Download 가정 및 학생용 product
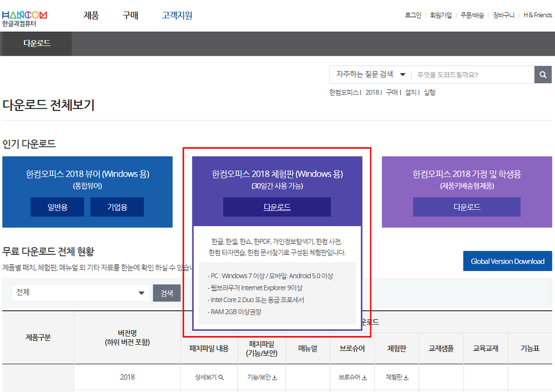The image size is (555, 392). 467,207
